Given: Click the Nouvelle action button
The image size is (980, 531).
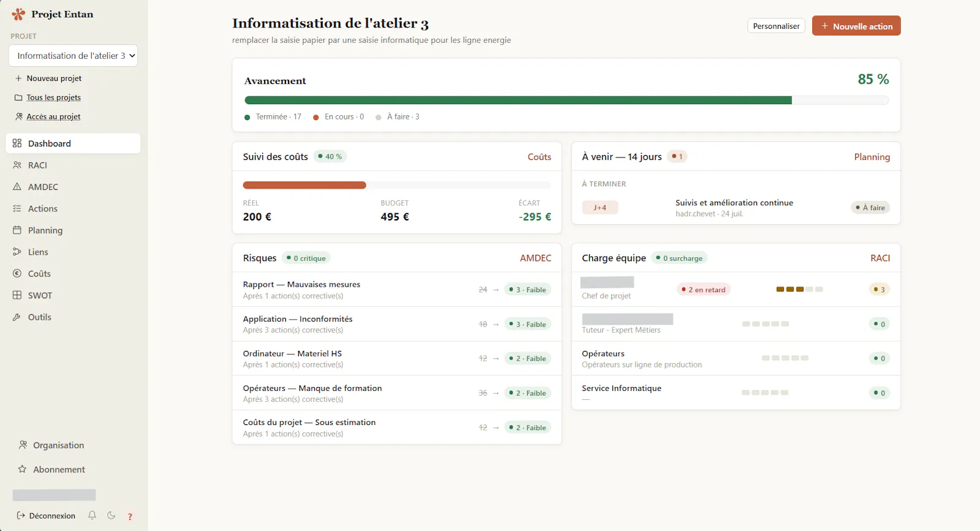Looking at the screenshot, I should pos(856,26).
